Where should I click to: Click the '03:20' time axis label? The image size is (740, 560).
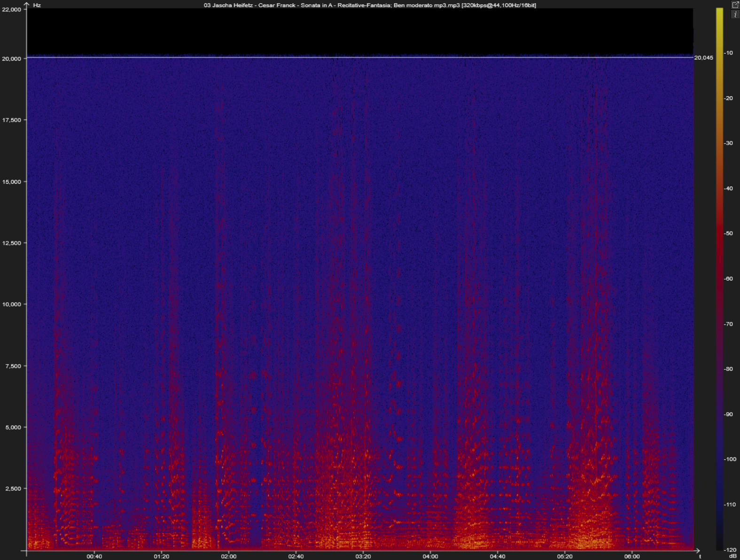pyautogui.click(x=363, y=557)
